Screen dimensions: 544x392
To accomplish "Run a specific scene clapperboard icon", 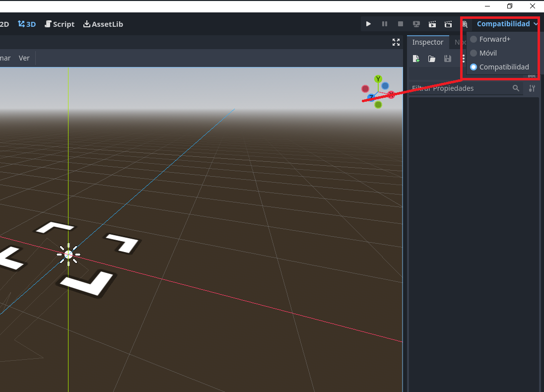I will [x=448, y=24].
